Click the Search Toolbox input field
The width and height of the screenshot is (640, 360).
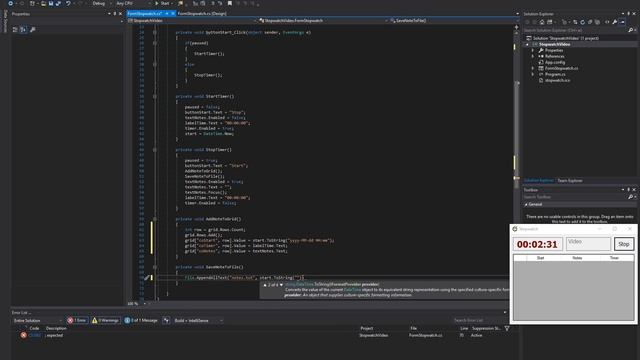point(575,197)
